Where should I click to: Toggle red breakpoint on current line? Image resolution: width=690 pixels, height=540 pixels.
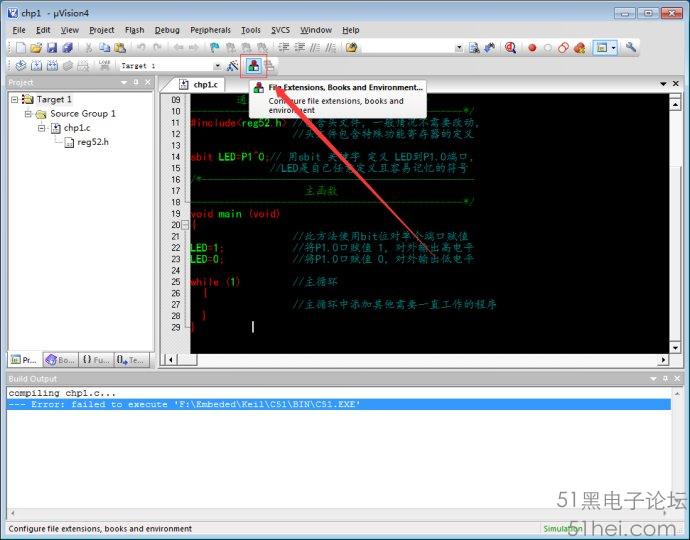point(532,48)
